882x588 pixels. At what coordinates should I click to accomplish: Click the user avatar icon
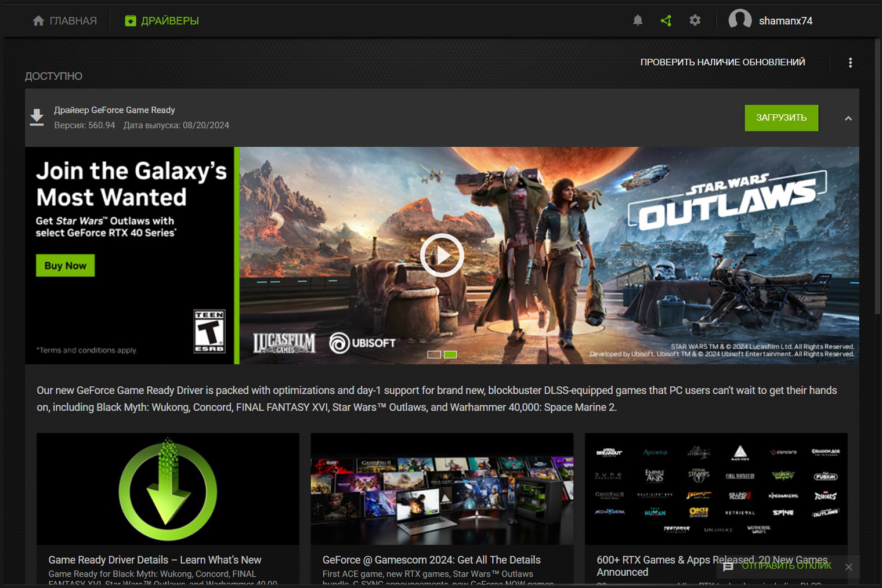click(x=740, y=20)
